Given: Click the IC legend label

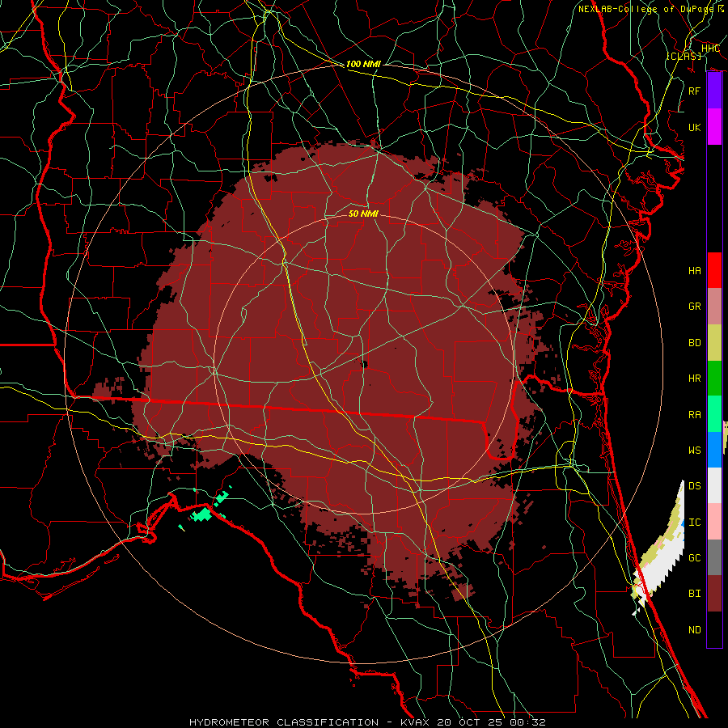Looking at the screenshot, I should (x=695, y=522).
